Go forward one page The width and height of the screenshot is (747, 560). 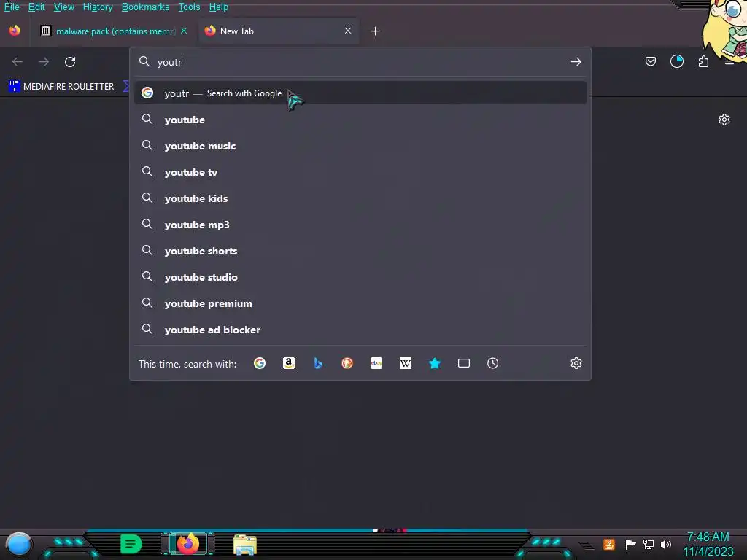[x=44, y=62]
